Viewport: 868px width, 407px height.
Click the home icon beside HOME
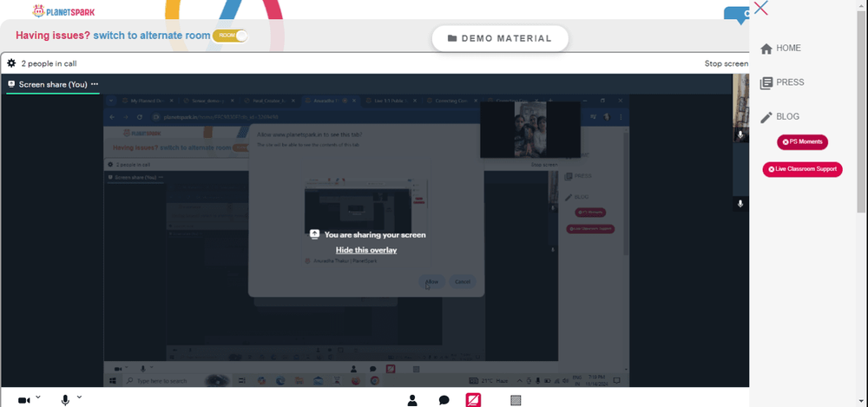766,49
